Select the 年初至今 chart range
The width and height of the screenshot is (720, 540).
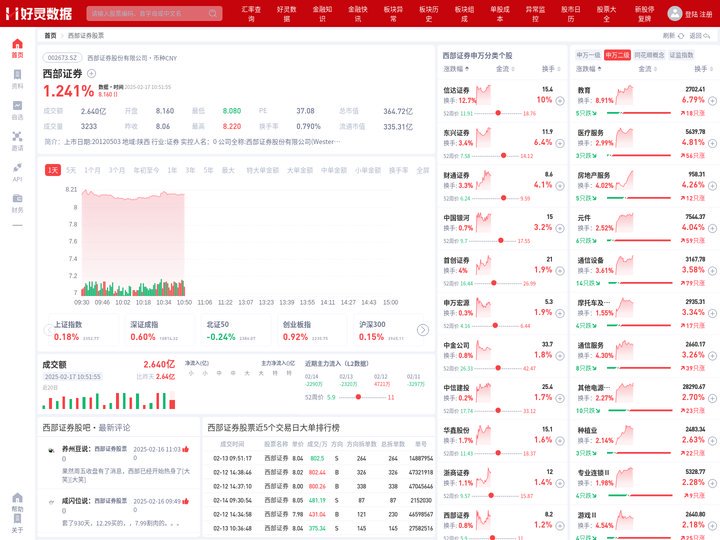[x=146, y=170]
